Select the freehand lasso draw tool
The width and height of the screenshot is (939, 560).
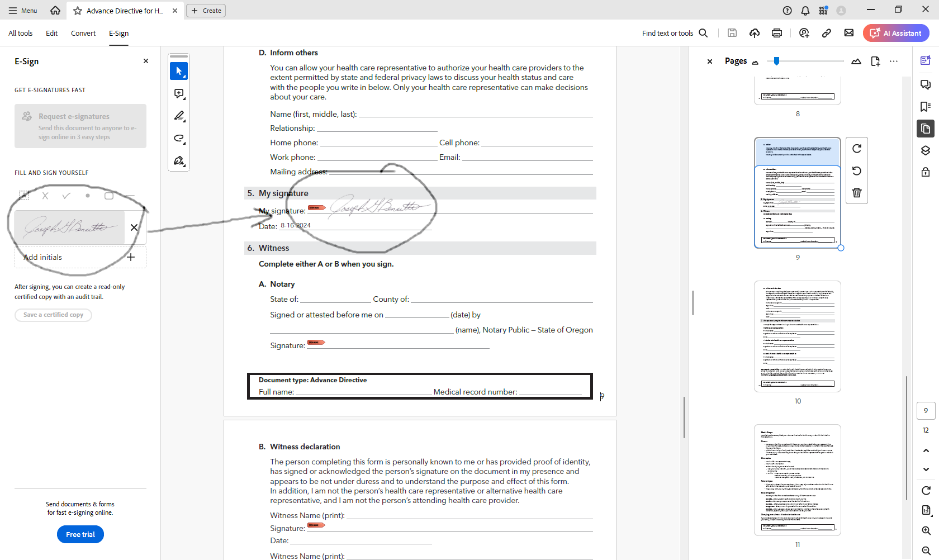pos(179,139)
